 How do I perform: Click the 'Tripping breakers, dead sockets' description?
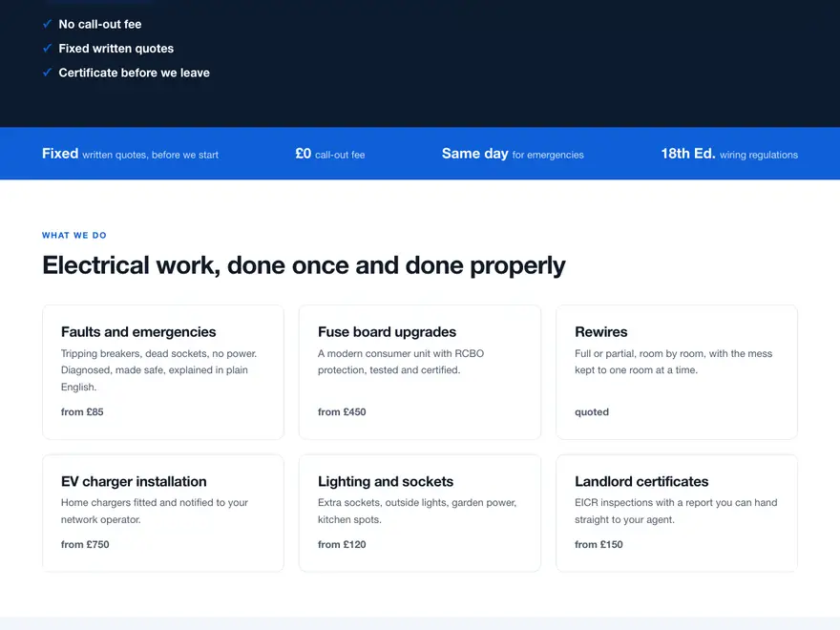point(159,370)
